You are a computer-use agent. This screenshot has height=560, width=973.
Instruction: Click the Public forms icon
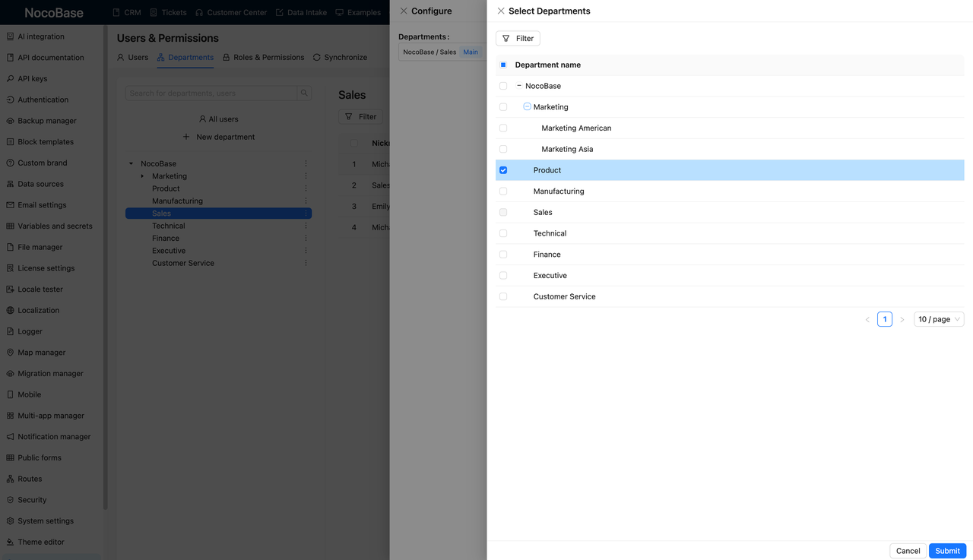10,457
